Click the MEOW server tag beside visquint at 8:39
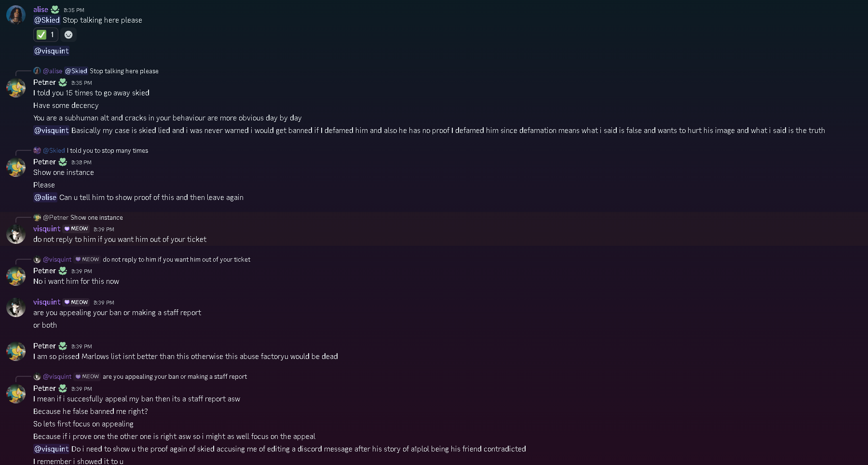 (76, 229)
